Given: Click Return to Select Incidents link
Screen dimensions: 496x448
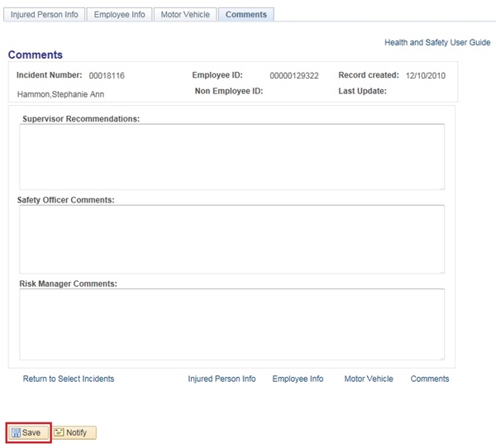Looking at the screenshot, I should coord(69,379).
